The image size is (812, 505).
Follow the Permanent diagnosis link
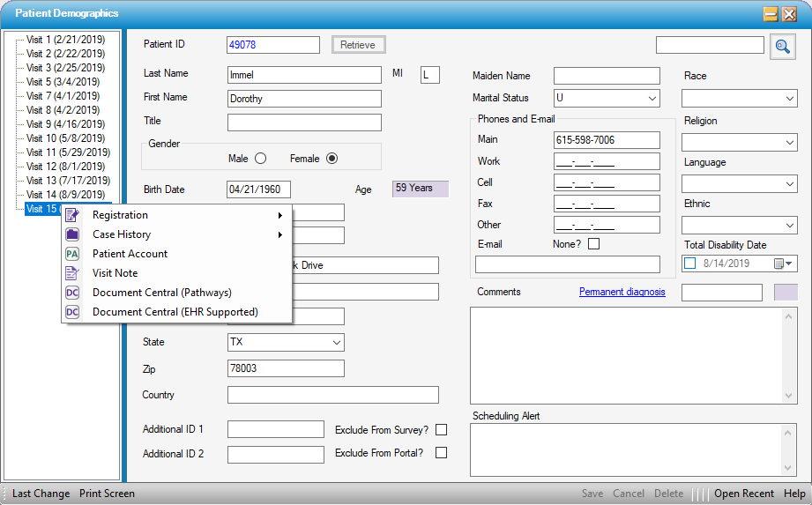click(x=622, y=292)
